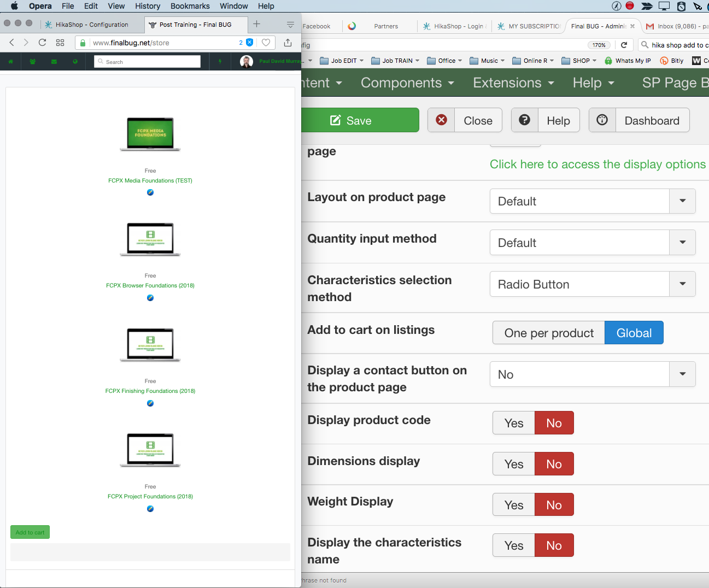The image size is (709, 588).
Task: Open the FCPX Media Foundations (TEST) link
Action: [x=150, y=180]
